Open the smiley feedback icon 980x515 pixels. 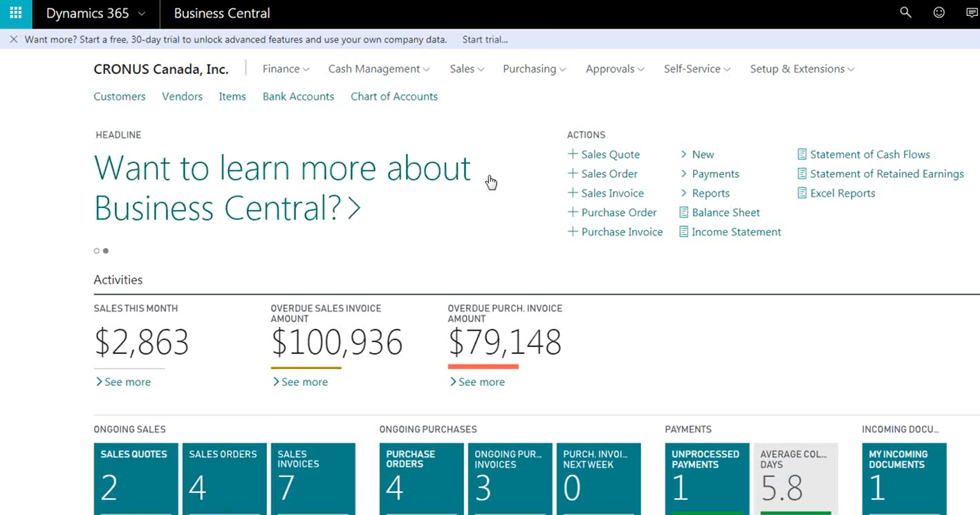click(x=939, y=12)
